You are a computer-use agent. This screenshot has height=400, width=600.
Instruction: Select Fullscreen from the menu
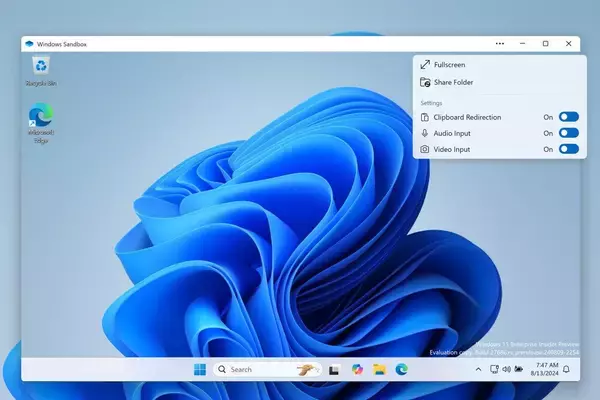pyautogui.click(x=450, y=65)
